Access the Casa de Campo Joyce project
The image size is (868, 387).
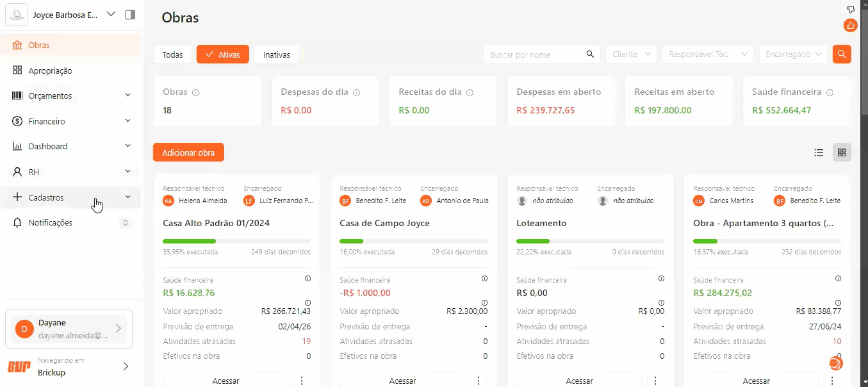pyautogui.click(x=402, y=381)
